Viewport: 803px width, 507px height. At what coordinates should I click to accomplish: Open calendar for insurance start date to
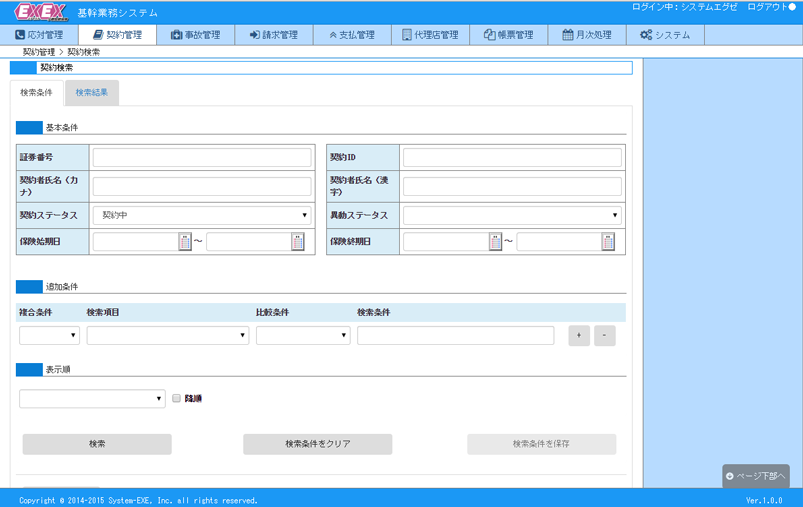point(298,242)
